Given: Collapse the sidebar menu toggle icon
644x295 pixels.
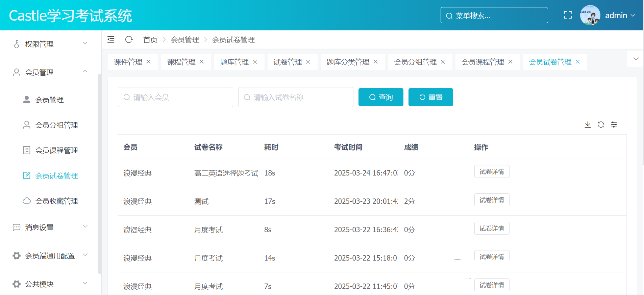Looking at the screenshot, I should [x=111, y=39].
